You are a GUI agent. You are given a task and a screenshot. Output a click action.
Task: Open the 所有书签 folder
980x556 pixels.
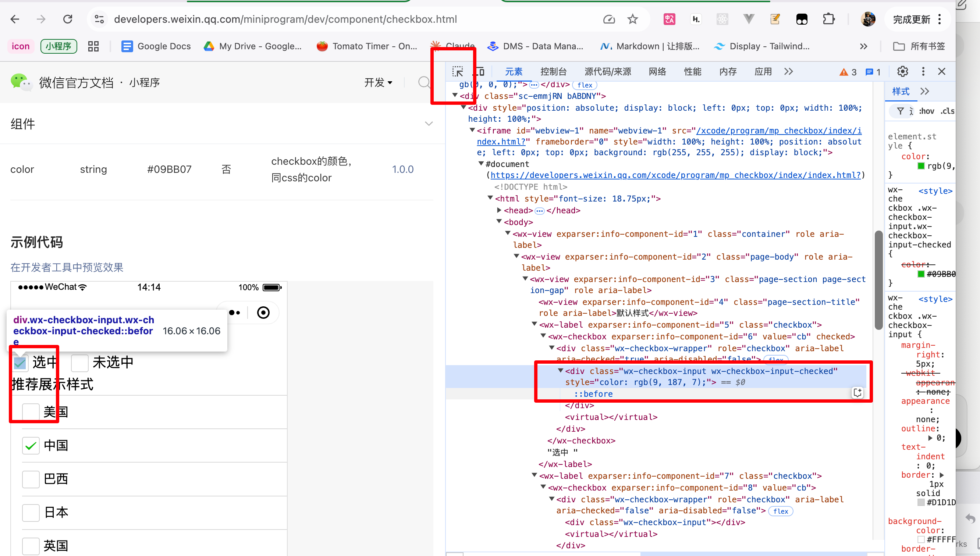pos(919,46)
